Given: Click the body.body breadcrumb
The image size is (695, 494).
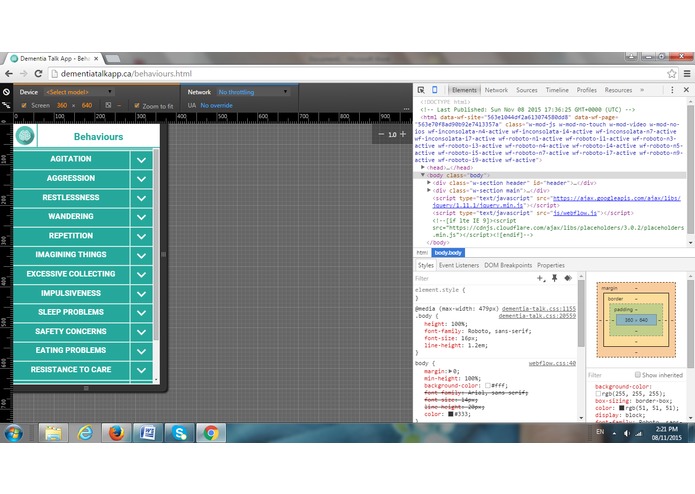Looking at the screenshot, I should pos(448,253).
